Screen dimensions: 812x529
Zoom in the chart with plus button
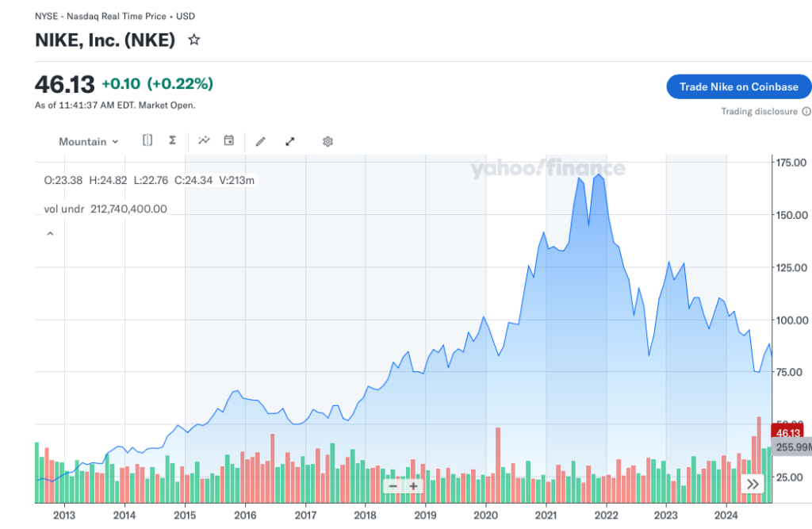(x=413, y=486)
